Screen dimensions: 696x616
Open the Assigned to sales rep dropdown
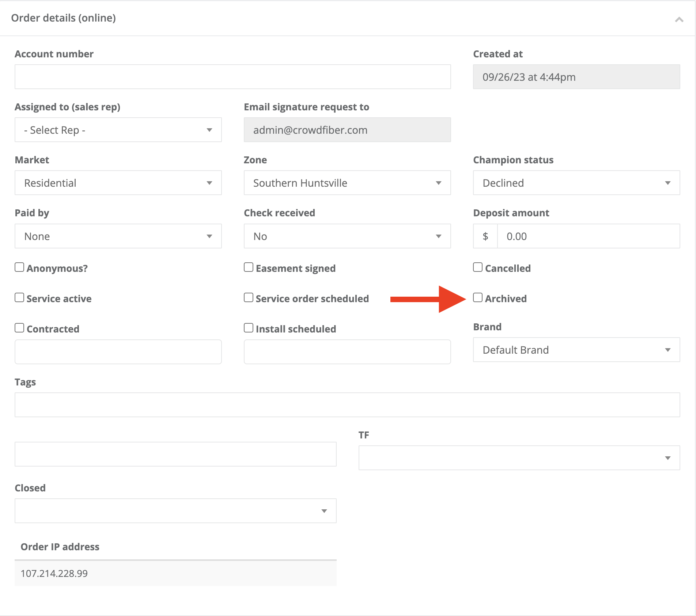(x=118, y=130)
